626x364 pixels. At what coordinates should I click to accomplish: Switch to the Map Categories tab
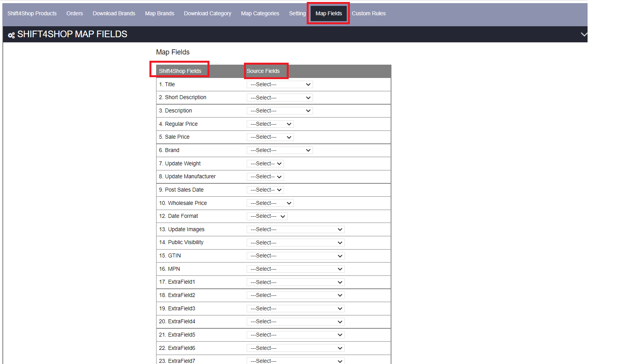[260, 13]
